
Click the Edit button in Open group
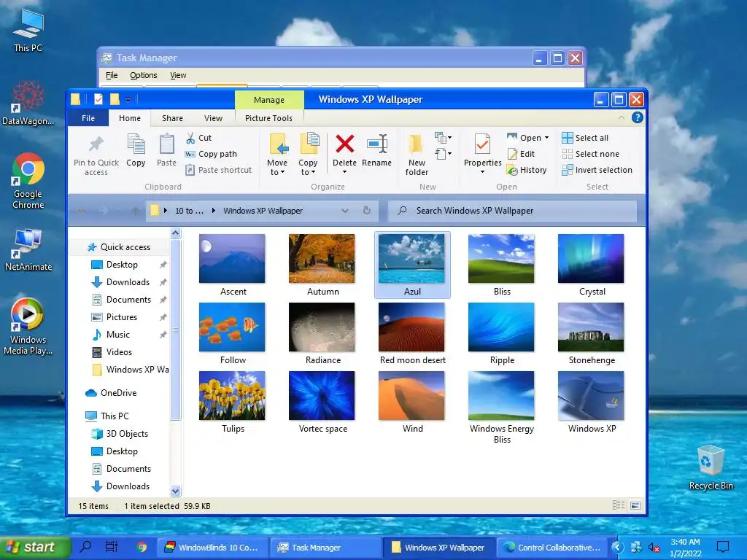[521, 154]
